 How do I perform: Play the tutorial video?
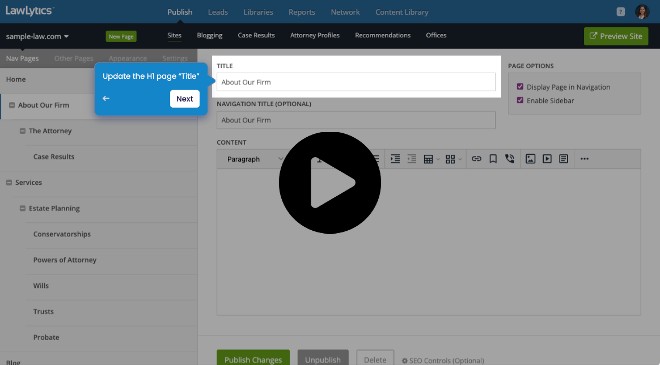[330, 182]
